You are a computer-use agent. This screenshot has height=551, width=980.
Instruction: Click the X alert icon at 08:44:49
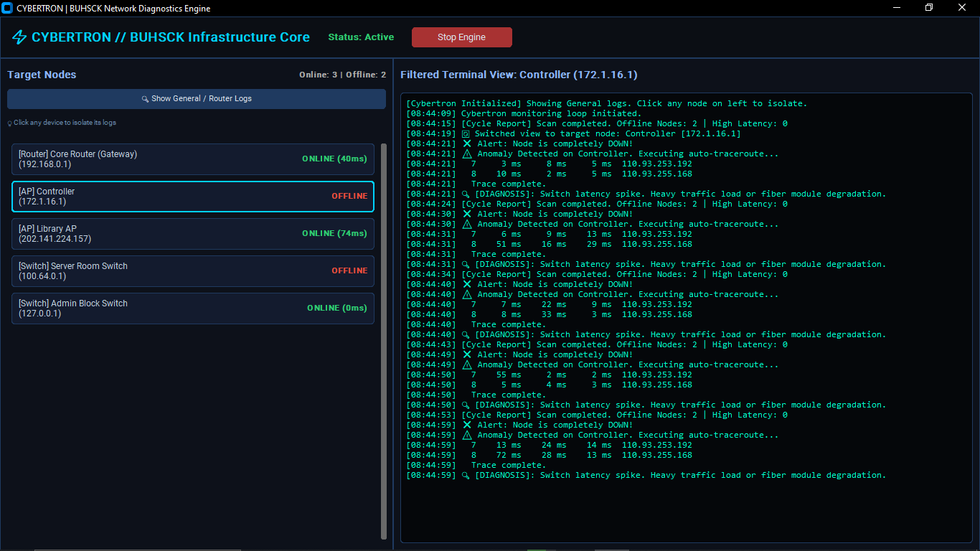point(467,354)
